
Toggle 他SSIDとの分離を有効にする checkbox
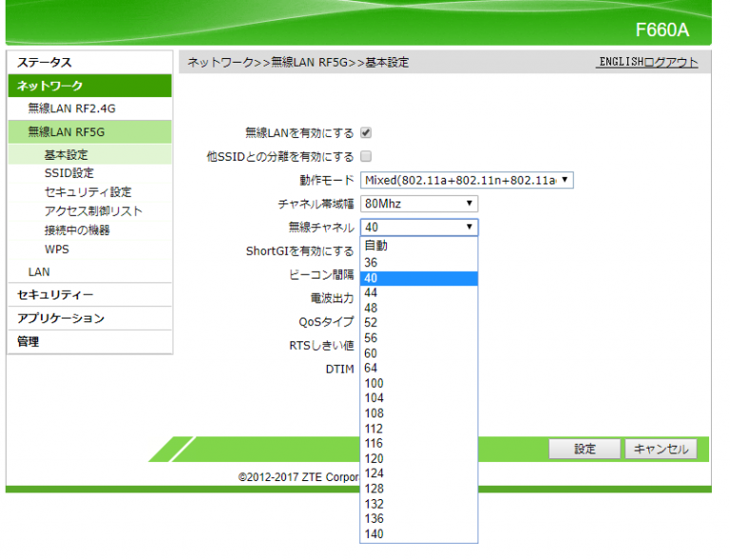coord(366,156)
